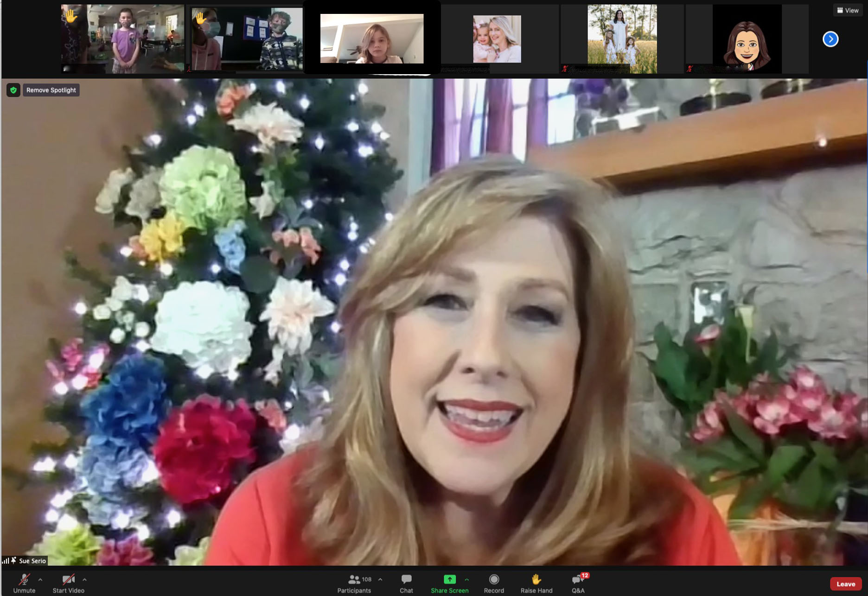This screenshot has width=868, height=596.
Task: Toggle Start Video camera button
Action: click(x=68, y=579)
